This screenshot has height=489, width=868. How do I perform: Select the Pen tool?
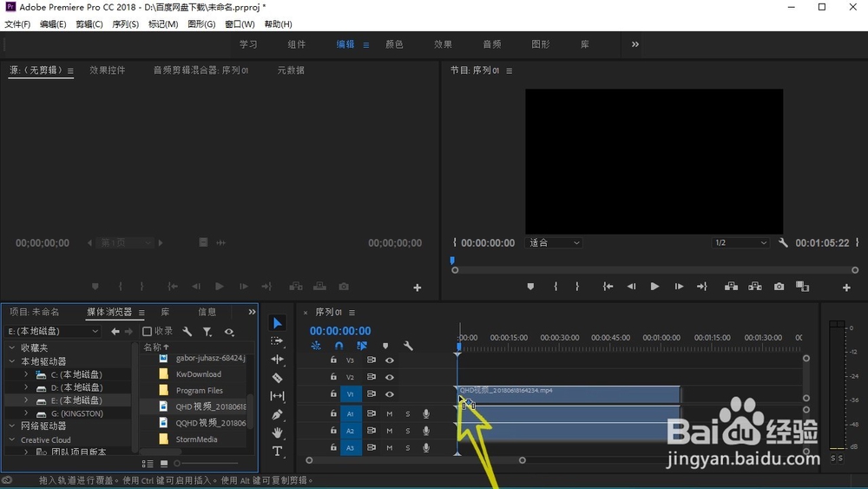(278, 414)
